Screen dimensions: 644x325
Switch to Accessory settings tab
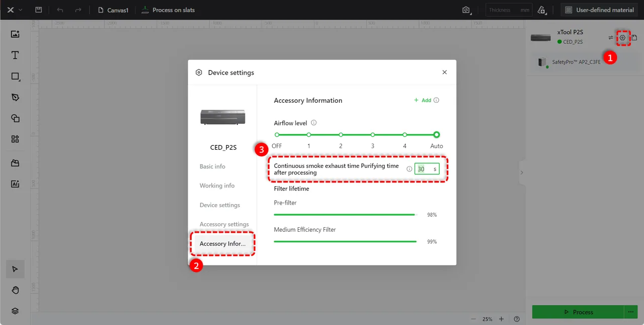coord(224,224)
